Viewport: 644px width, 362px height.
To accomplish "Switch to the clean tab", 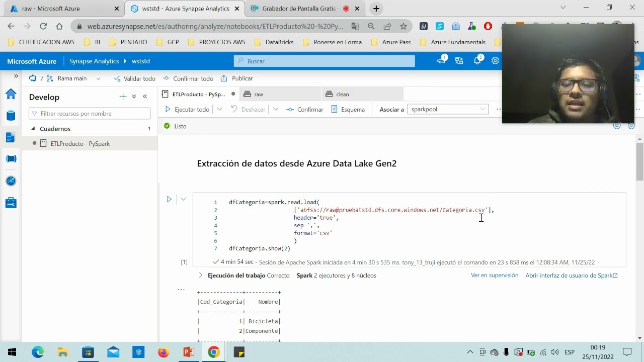I will [x=362, y=94].
